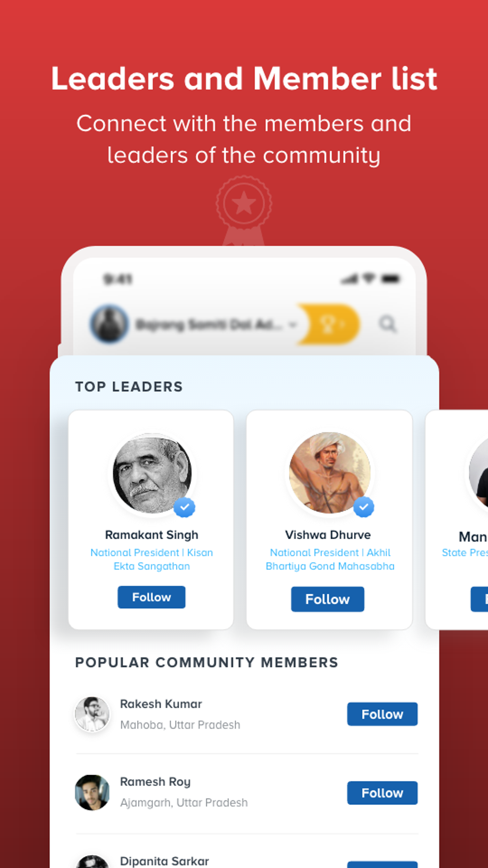
Task: Follow Rakesh Kumar from Mahoba
Action: coord(382,714)
